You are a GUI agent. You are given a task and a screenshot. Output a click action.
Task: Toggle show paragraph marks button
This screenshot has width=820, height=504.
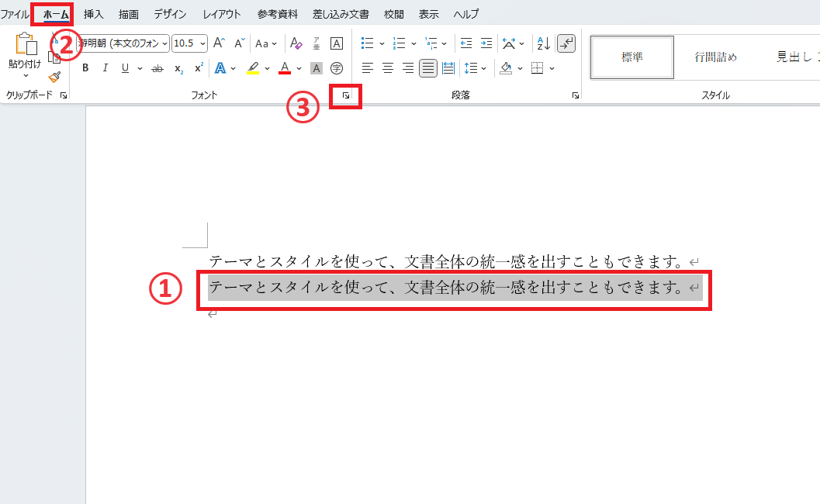(x=566, y=43)
